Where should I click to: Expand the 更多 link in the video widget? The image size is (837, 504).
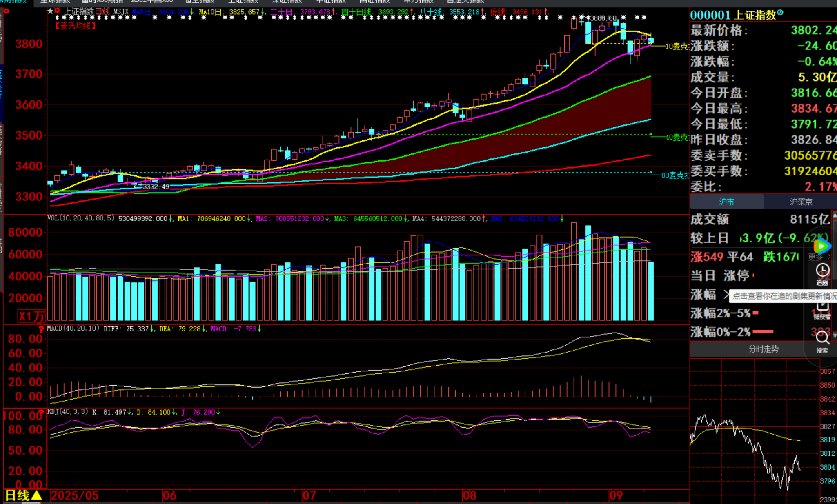coord(819,257)
